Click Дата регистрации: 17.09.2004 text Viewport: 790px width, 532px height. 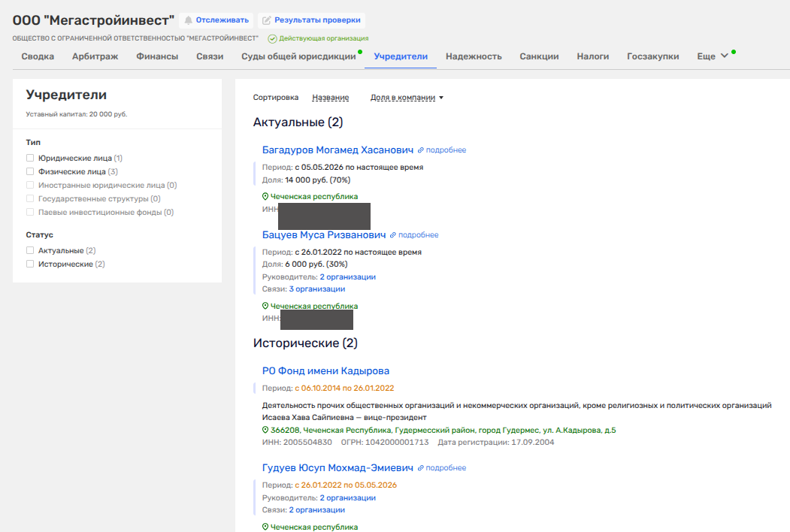[496, 443]
